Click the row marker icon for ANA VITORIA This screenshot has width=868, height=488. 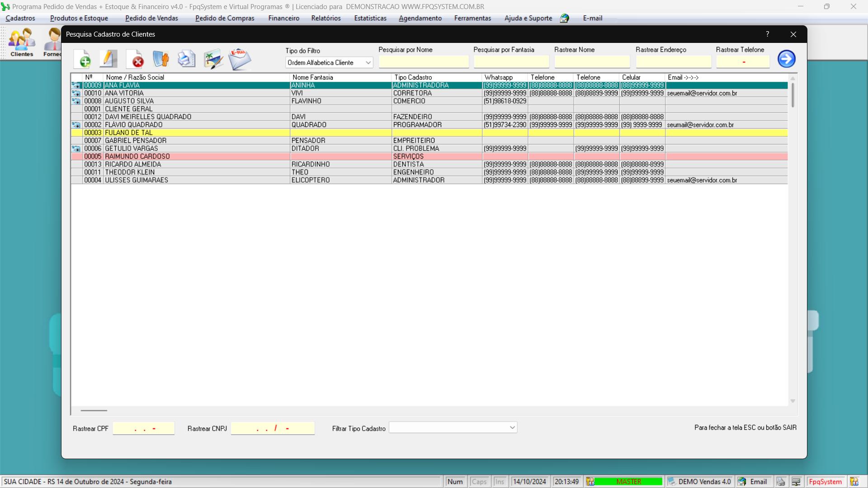click(x=76, y=94)
